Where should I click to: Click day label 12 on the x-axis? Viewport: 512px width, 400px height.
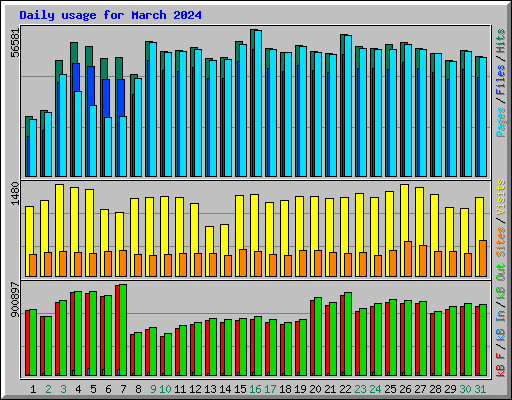tap(195, 389)
